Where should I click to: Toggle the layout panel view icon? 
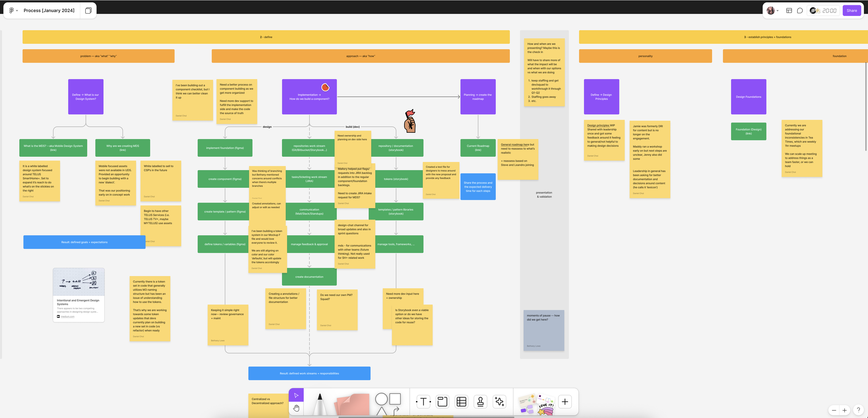pos(789,10)
